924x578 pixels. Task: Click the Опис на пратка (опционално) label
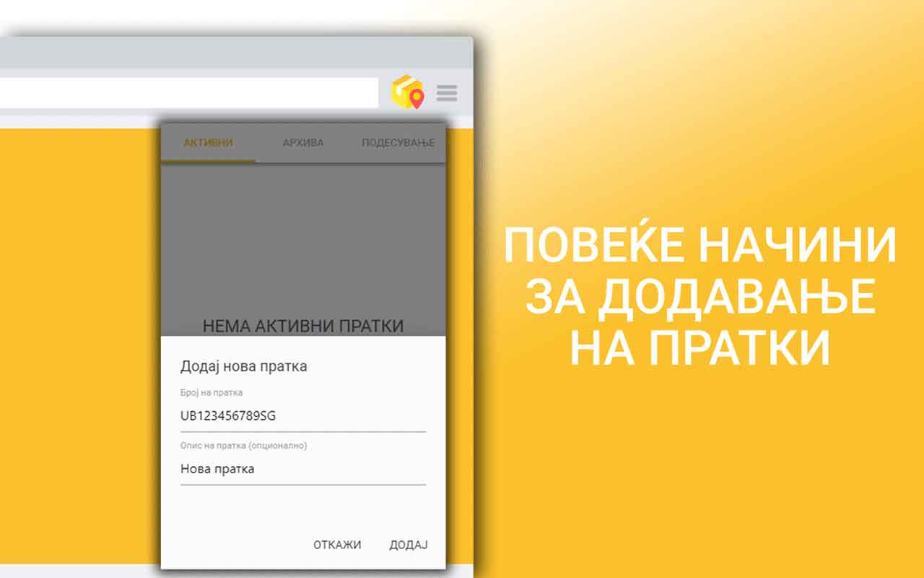click(x=243, y=446)
